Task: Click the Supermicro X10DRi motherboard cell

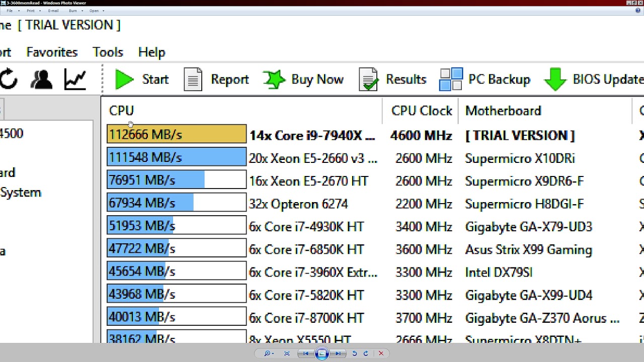Action: click(520, 158)
